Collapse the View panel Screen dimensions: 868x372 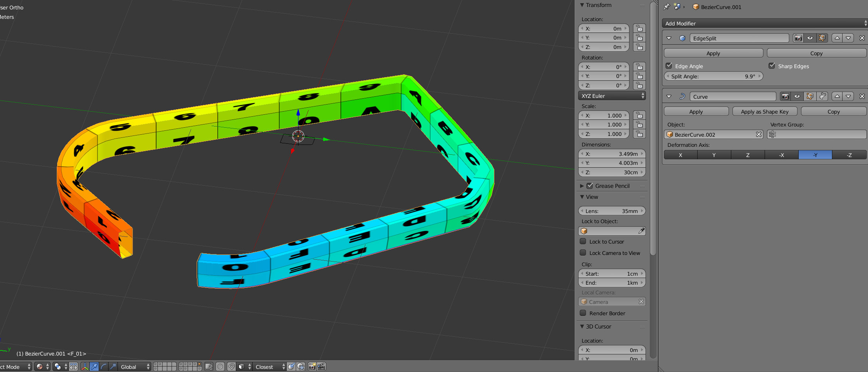point(582,197)
